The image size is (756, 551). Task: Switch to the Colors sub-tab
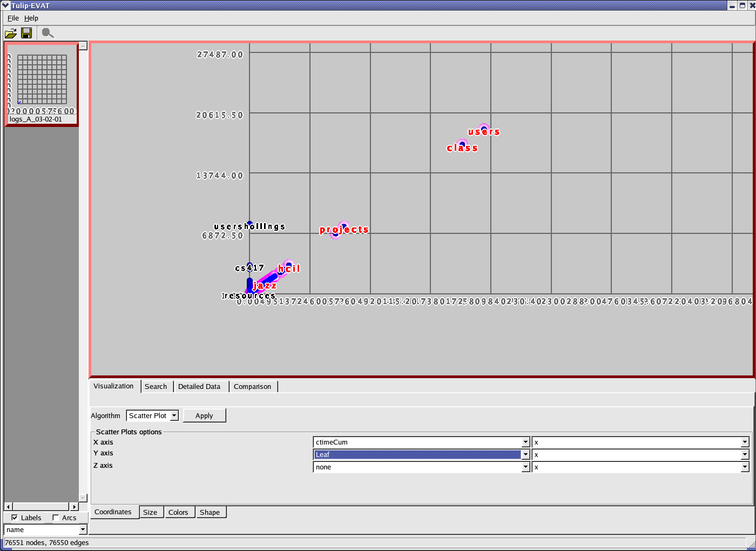[178, 512]
